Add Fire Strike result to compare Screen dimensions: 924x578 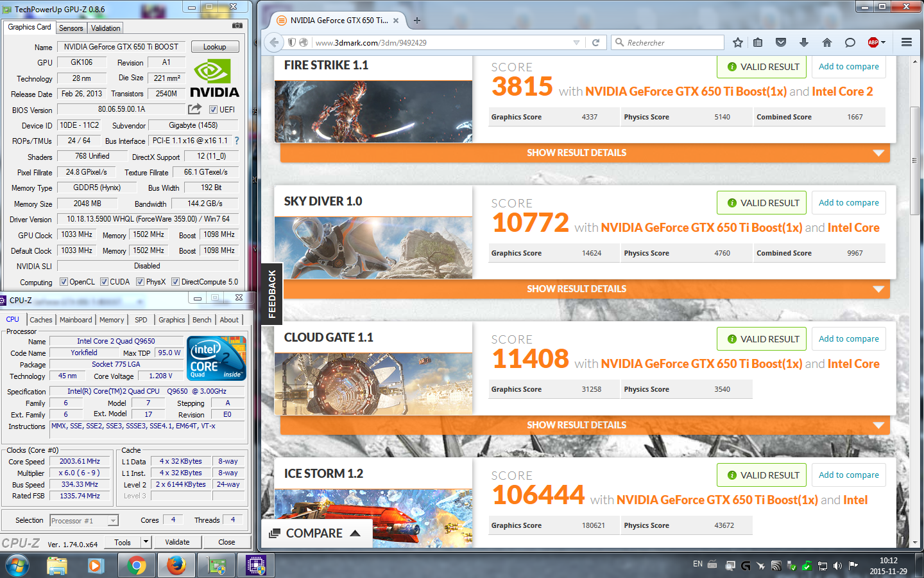[x=848, y=67]
